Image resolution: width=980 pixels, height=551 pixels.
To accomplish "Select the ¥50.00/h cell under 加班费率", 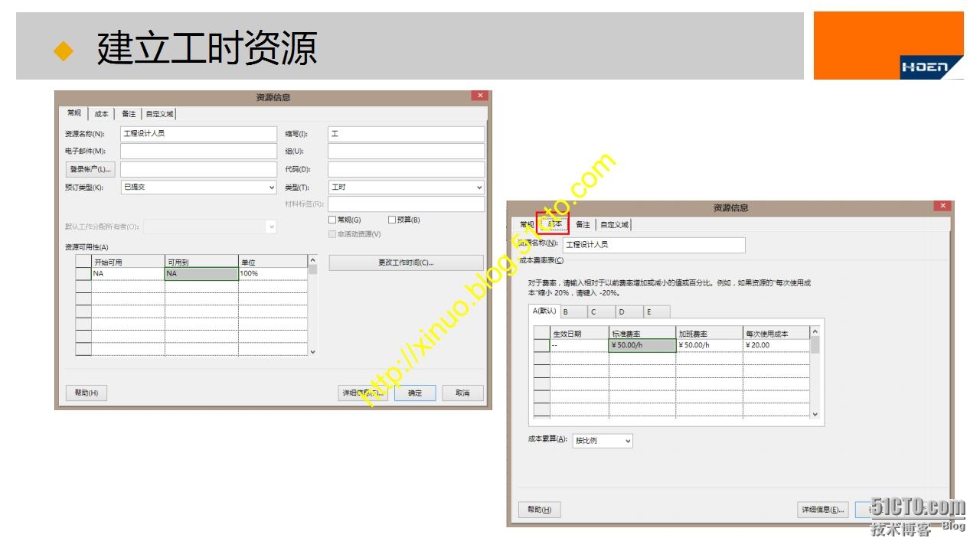I will pyautogui.click(x=709, y=345).
